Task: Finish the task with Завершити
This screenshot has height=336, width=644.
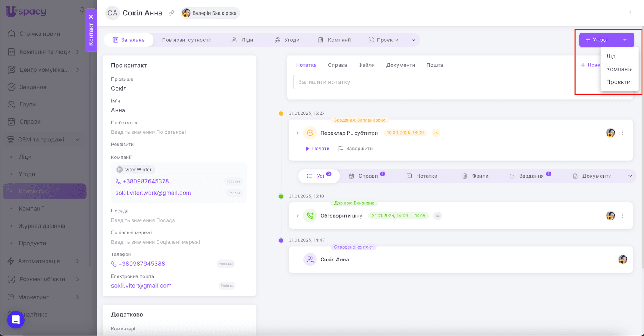Action: point(355,149)
